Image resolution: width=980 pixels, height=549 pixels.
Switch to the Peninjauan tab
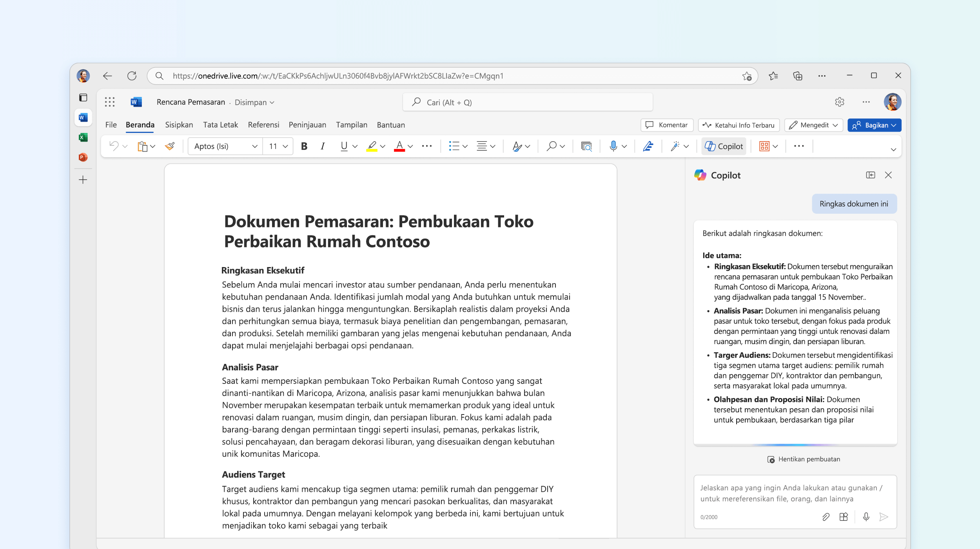tap(307, 125)
